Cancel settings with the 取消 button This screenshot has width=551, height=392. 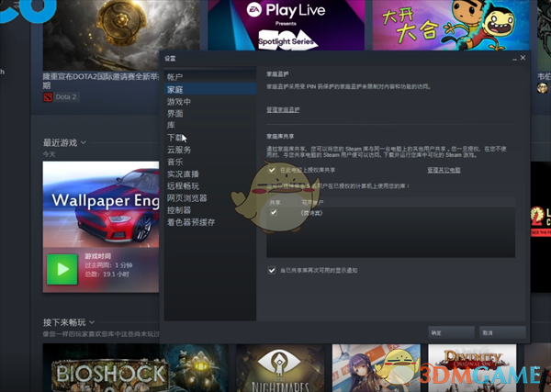(x=502, y=332)
